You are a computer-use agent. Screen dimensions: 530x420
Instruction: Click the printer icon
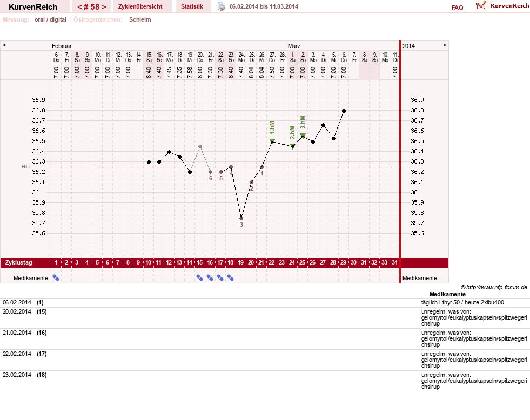222,7
